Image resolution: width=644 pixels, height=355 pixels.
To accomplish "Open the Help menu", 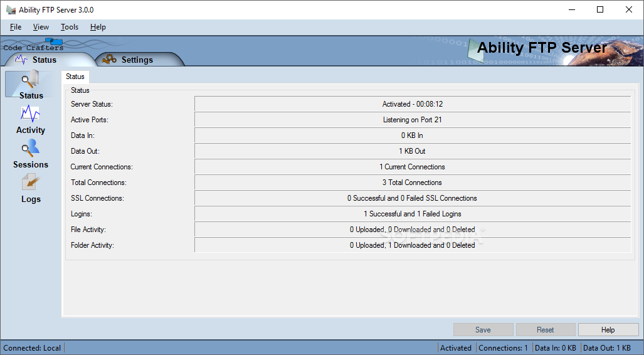I will pos(98,27).
